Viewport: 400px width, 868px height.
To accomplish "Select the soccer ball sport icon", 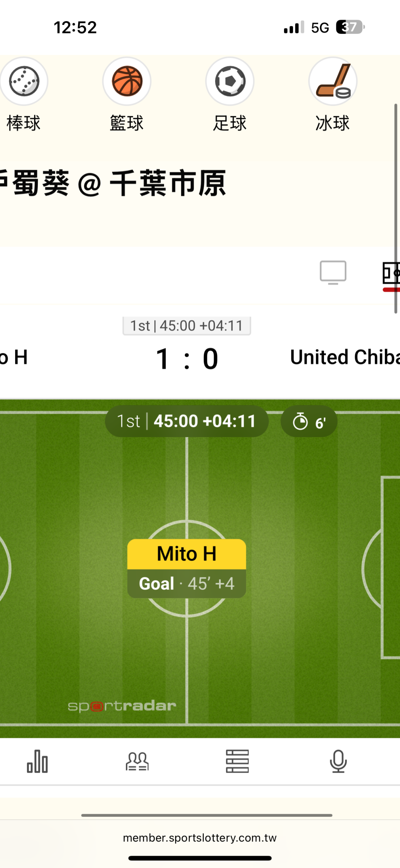I will click(230, 81).
